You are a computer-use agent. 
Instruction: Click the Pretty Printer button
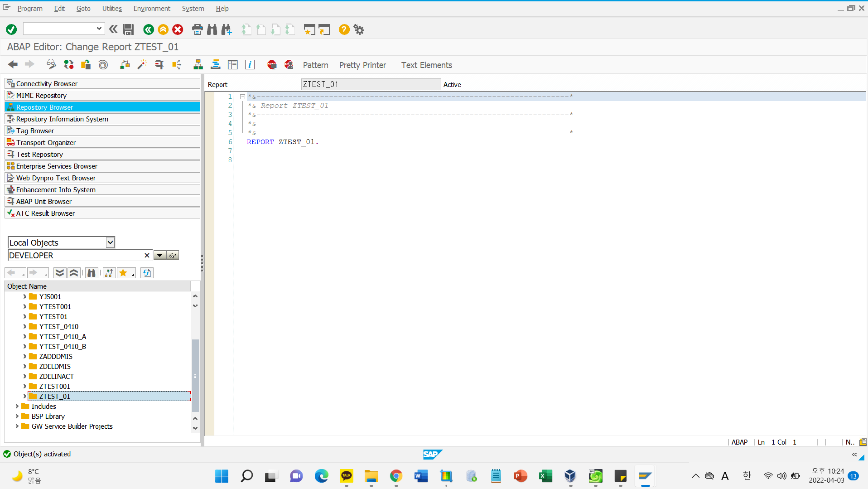[362, 65]
